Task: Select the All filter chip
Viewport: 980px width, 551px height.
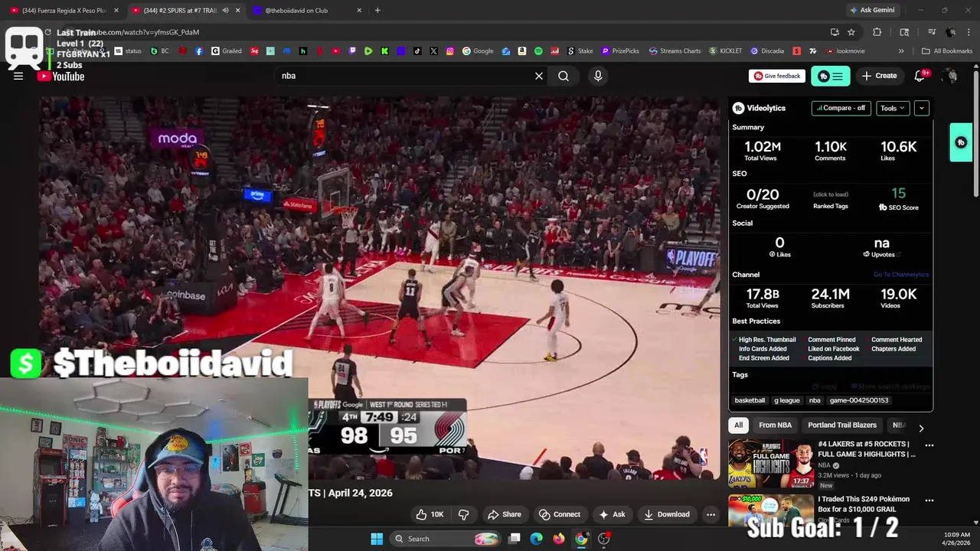Action: click(738, 425)
